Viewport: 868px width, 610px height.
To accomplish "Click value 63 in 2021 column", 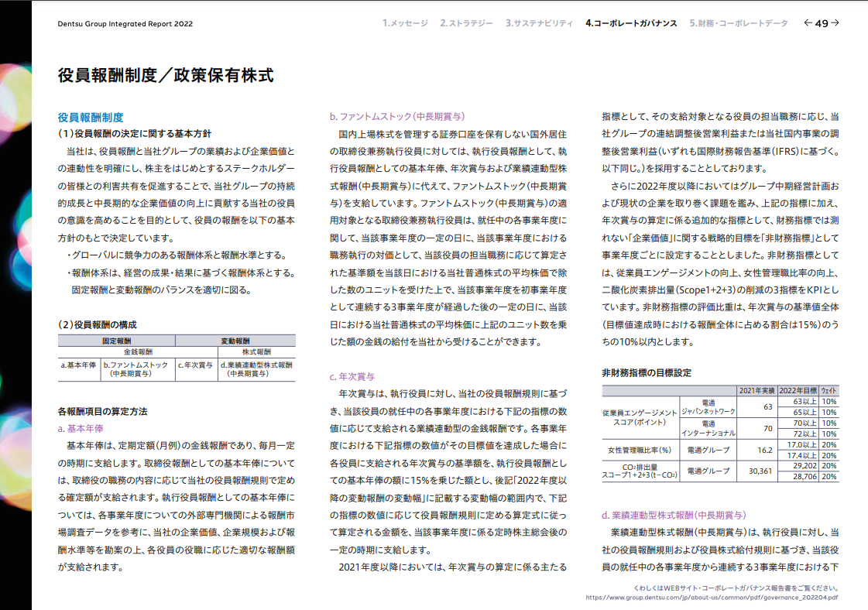I will (x=767, y=407).
